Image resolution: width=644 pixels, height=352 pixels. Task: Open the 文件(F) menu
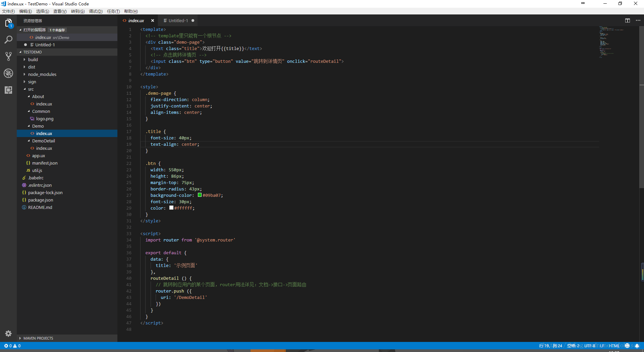(x=8, y=11)
